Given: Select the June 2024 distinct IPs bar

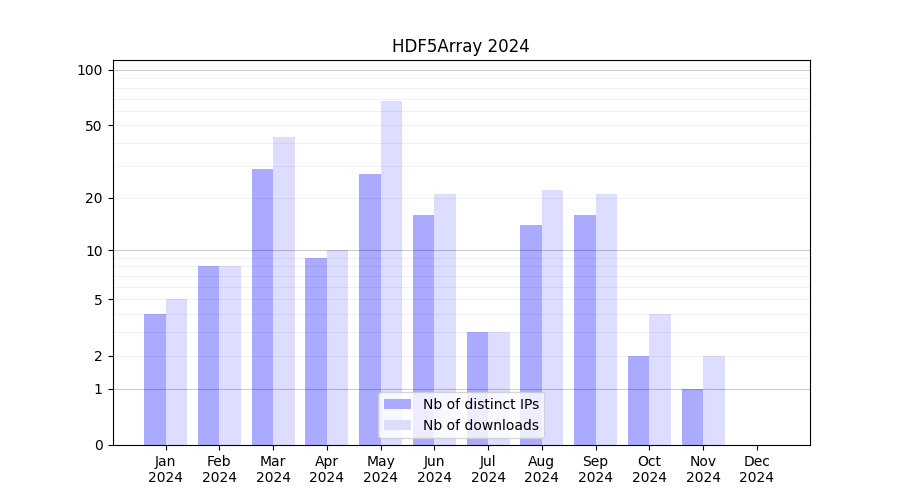Looking at the screenshot, I should click(423, 329).
